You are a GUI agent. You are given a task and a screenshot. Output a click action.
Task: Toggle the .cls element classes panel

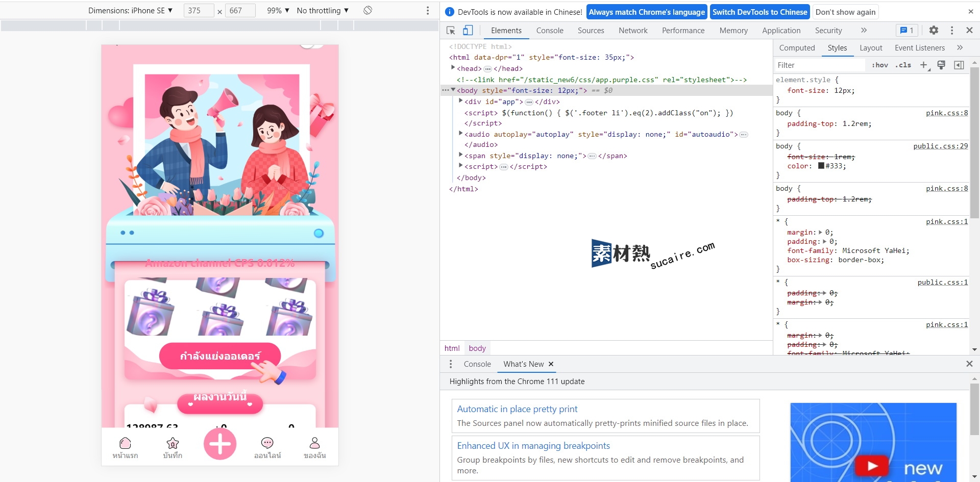pyautogui.click(x=903, y=65)
